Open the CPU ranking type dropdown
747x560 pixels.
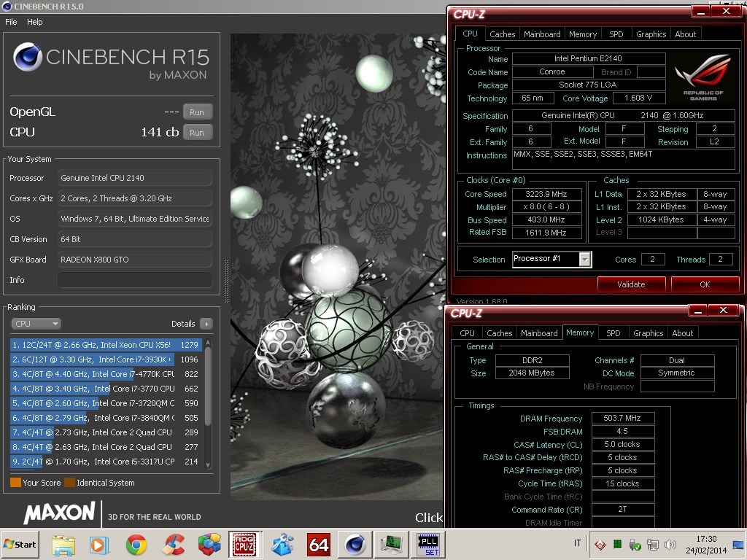point(36,324)
